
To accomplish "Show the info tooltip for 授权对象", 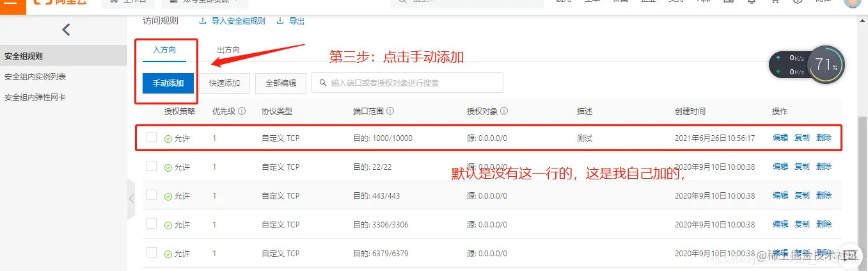I will 504,111.
